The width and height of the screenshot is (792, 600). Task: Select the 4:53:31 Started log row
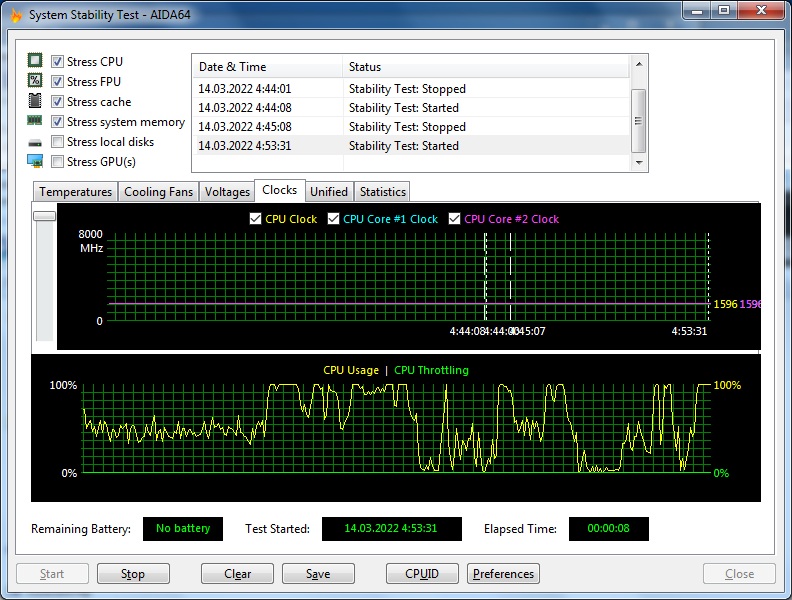[x=411, y=145]
